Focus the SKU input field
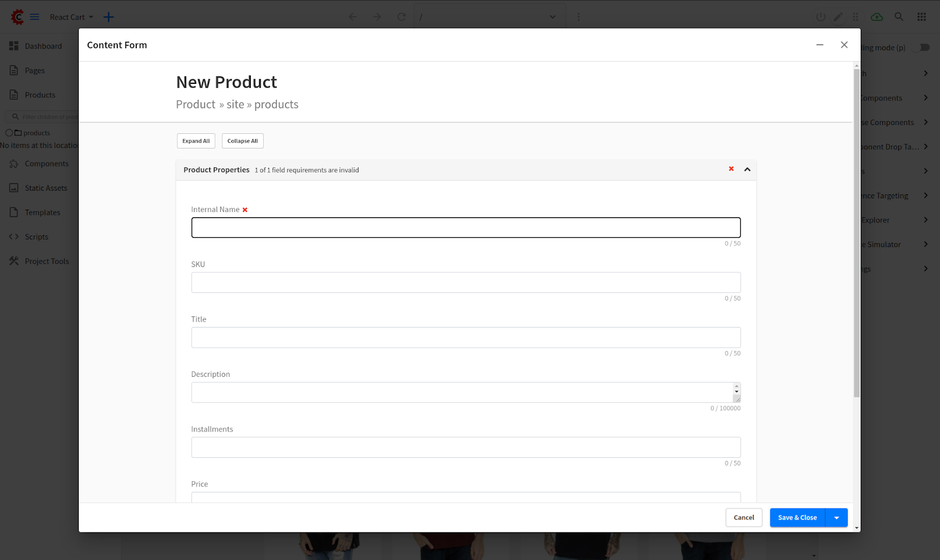The width and height of the screenshot is (940, 560). 465,282
